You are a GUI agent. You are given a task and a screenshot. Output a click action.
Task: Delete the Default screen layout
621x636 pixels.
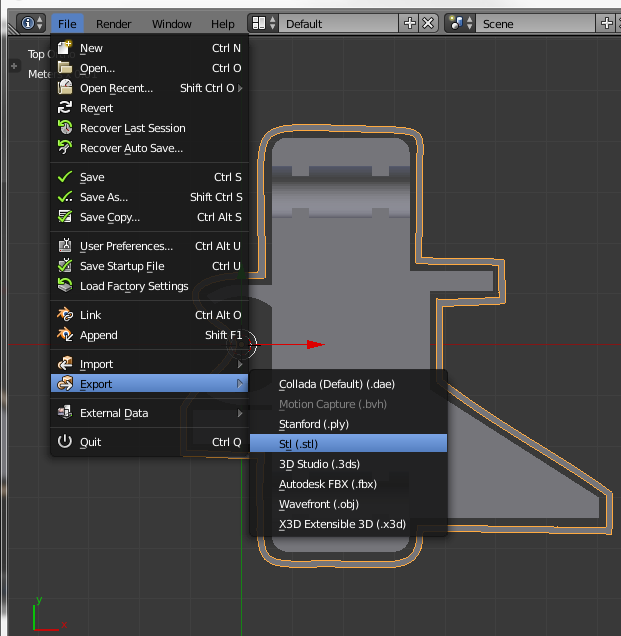click(x=428, y=23)
